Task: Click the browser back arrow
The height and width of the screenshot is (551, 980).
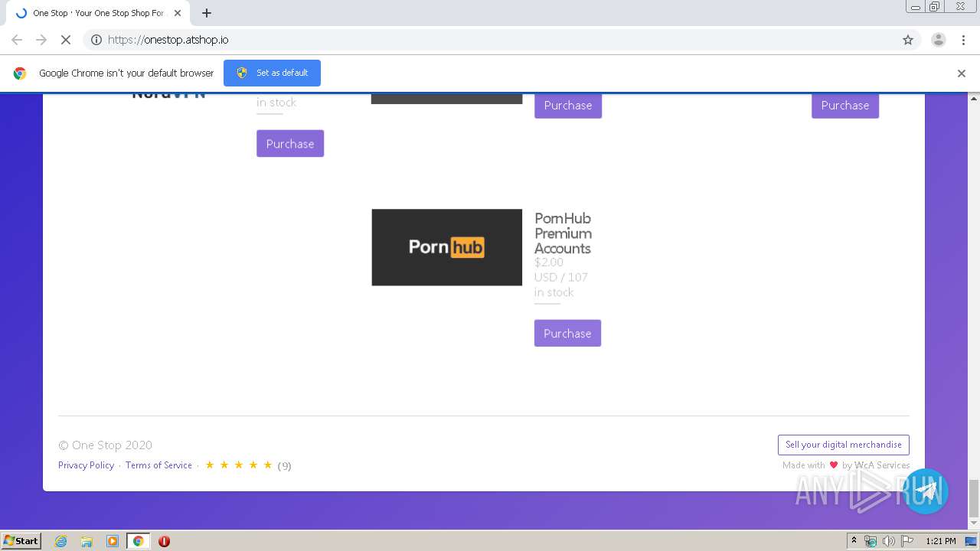Action: point(17,40)
